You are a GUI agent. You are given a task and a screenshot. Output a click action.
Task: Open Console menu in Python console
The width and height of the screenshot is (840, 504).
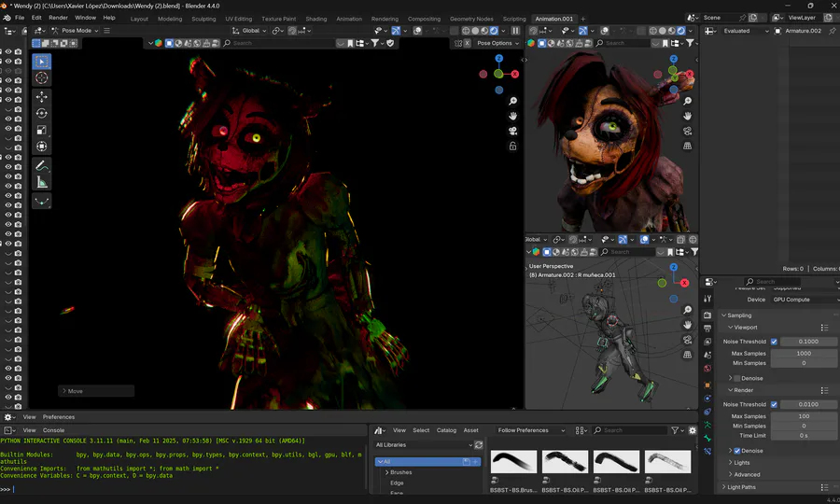point(53,430)
